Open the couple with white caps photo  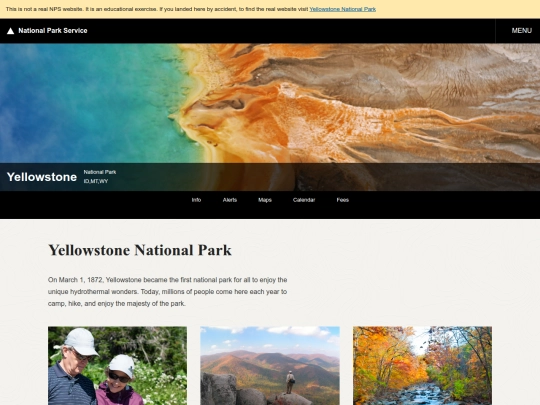(x=117, y=366)
